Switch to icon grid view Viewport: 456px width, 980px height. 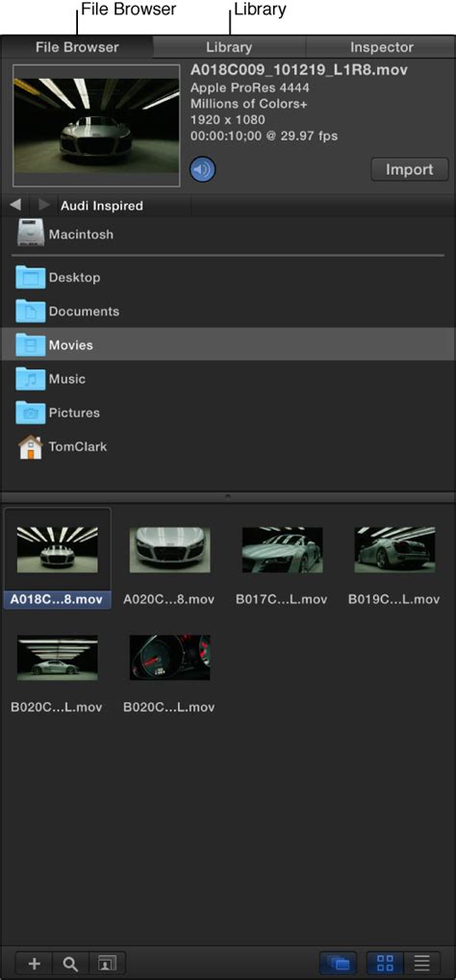386,963
